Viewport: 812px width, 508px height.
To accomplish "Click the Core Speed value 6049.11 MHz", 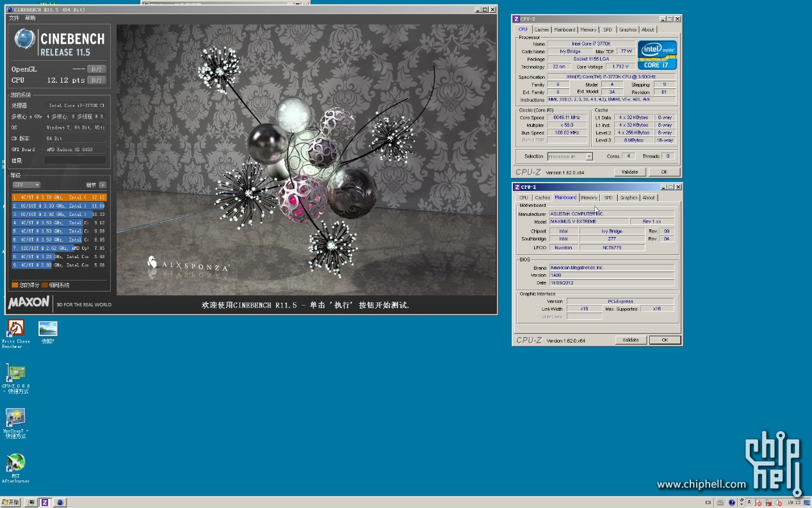I will tap(567, 118).
